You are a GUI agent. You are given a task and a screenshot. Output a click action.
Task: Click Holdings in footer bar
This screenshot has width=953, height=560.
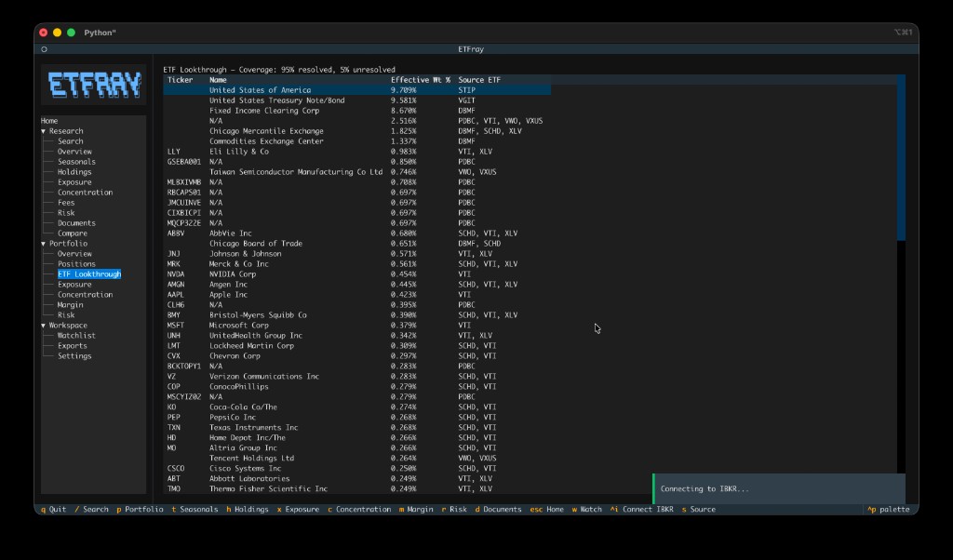[x=248, y=509]
